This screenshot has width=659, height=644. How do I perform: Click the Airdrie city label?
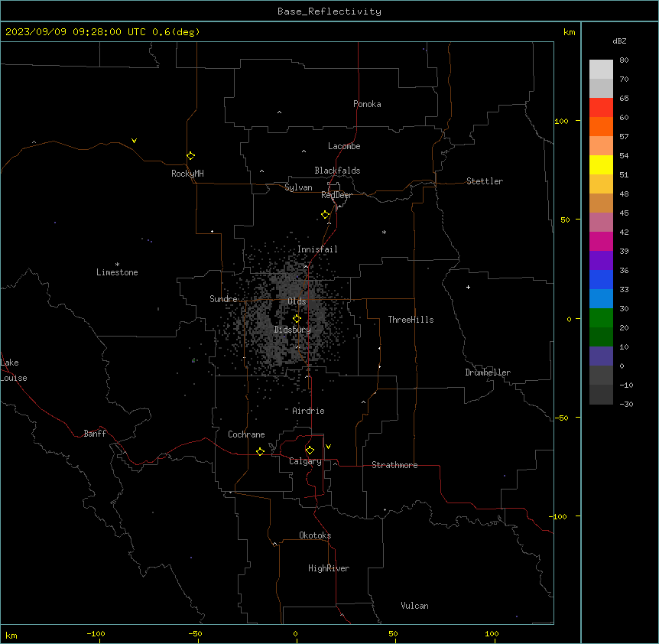pos(308,411)
